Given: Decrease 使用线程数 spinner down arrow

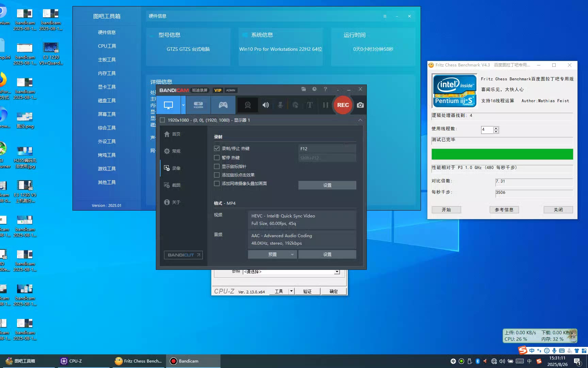Looking at the screenshot, I should pyautogui.click(x=496, y=132).
